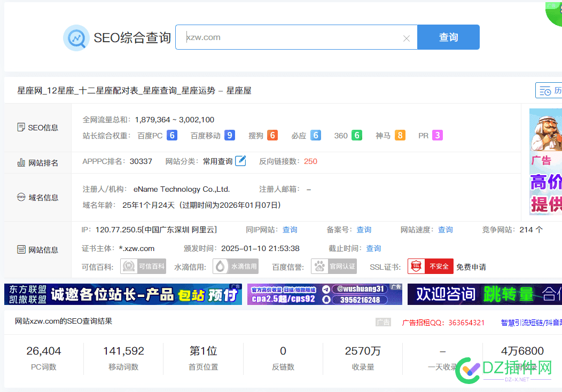Click the SEO信息 section icon
Screen dimensions: 562x392
point(21,127)
